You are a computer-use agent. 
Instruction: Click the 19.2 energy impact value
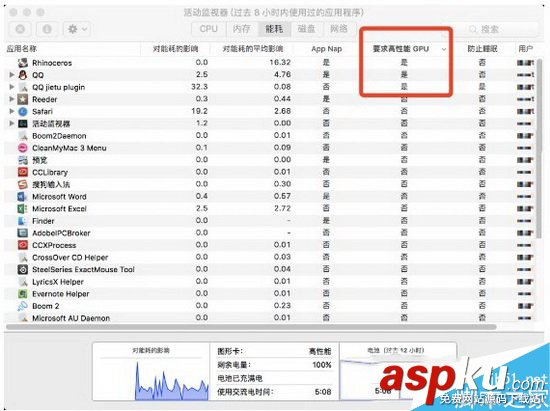(199, 111)
